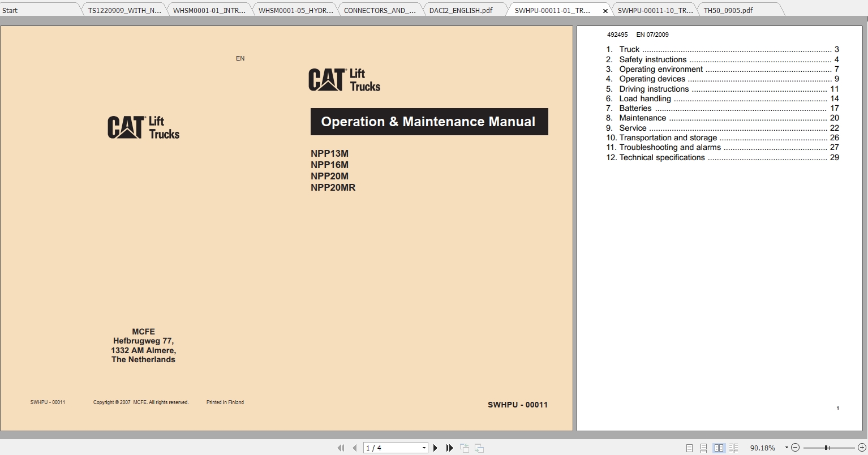This screenshot has height=455, width=868.
Task: Open the CONNECTORS_AND_... tab
Action: point(380,10)
